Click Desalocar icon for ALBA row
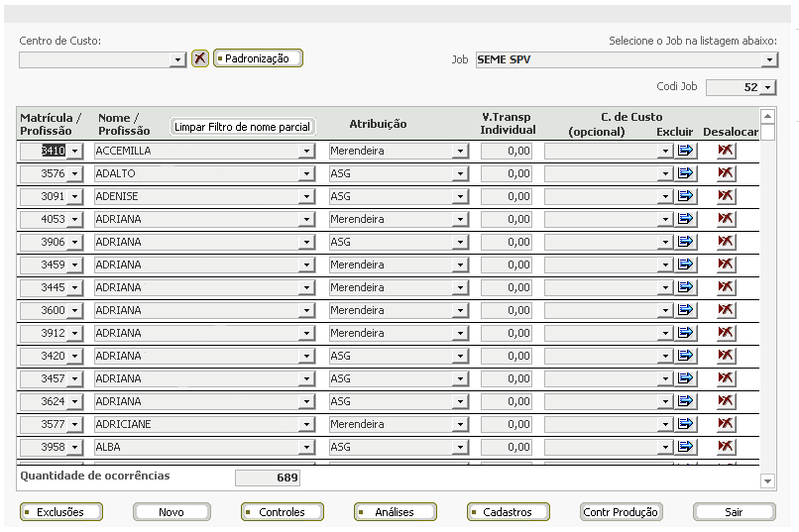This screenshot has width=799, height=532. pyautogui.click(x=726, y=447)
